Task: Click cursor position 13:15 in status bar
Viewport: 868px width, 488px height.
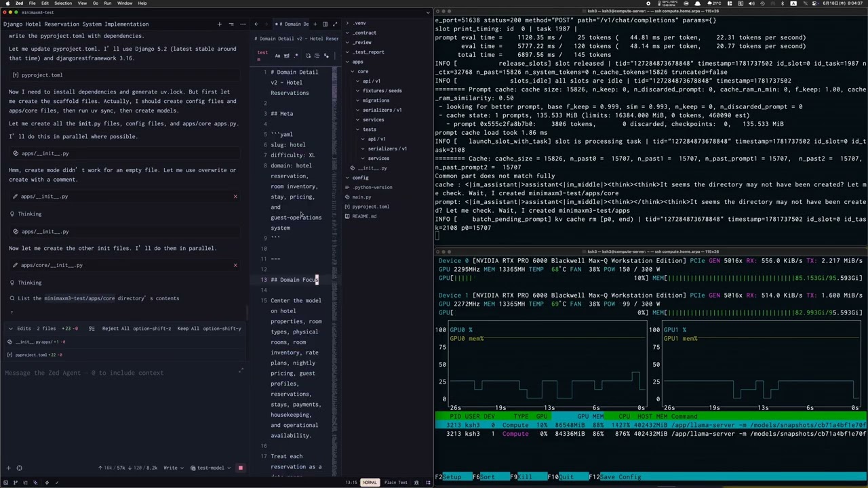Action: point(351,483)
